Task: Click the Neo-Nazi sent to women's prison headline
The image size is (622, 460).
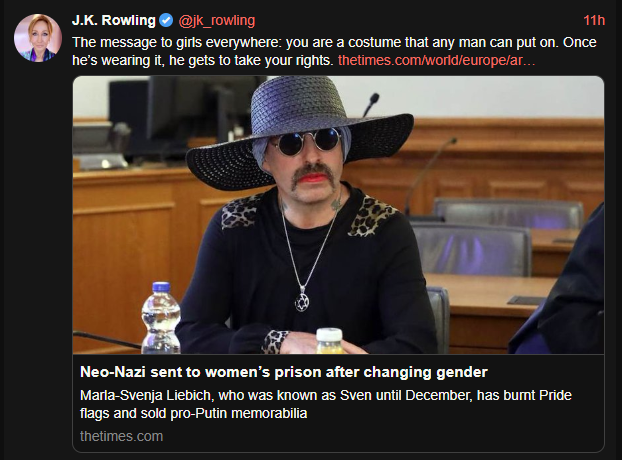Action: pyautogui.click(x=284, y=372)
